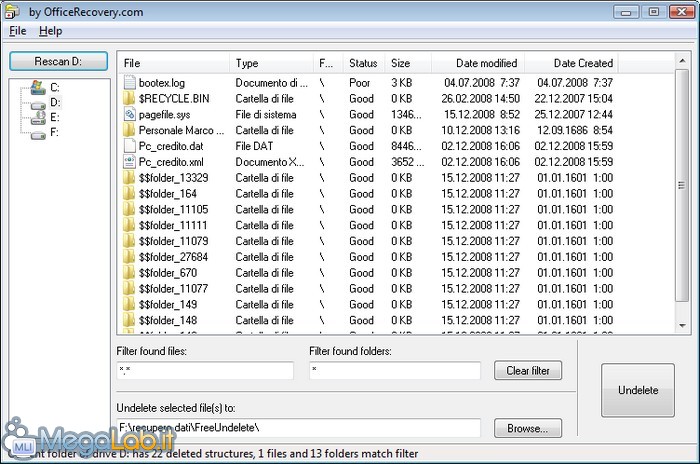Image resolution: width=700 pixels, height=464 pixels.
Task: Minimize the OfficeRecovery window
Action: pyautogui.click(x=626, y=12)
